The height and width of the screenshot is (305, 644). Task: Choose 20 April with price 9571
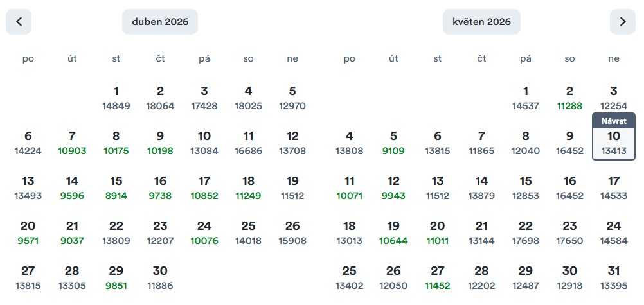[x=28, y=233]
